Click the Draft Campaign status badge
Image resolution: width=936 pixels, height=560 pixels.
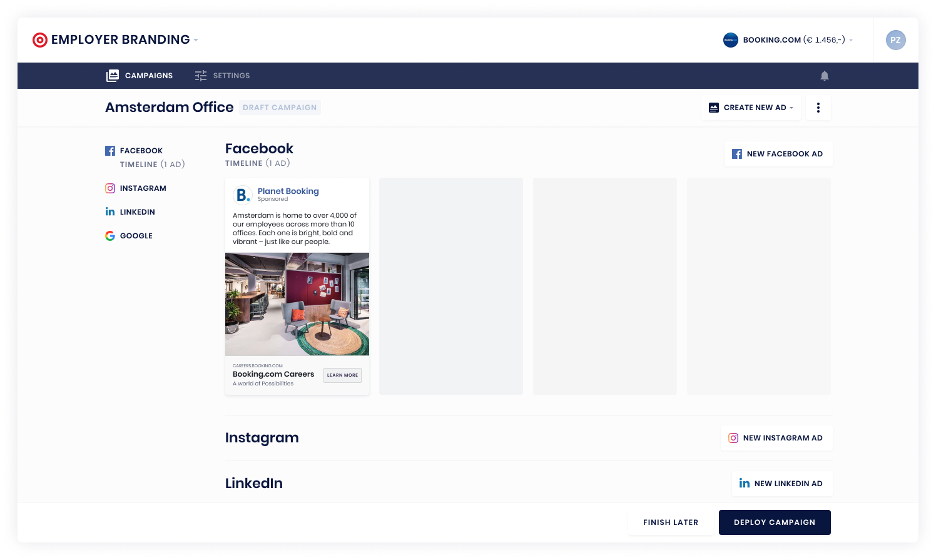click(x=280, y=108)
